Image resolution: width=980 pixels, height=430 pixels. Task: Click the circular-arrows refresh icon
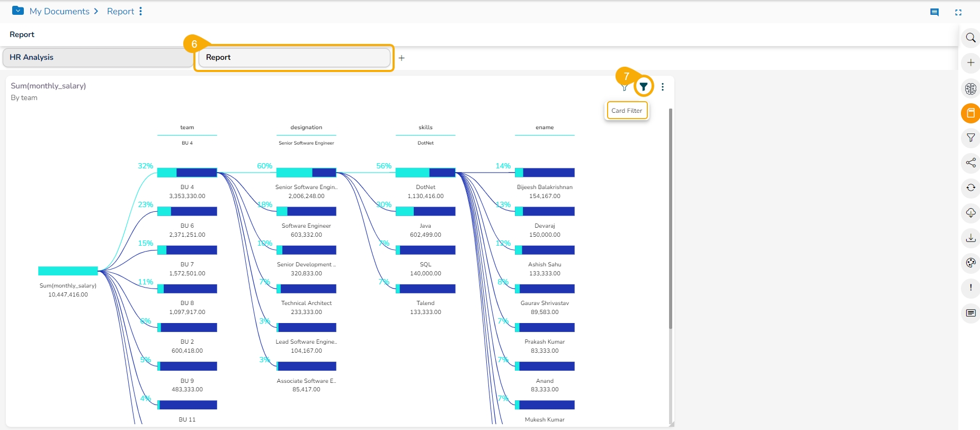(x=970, y=187)
